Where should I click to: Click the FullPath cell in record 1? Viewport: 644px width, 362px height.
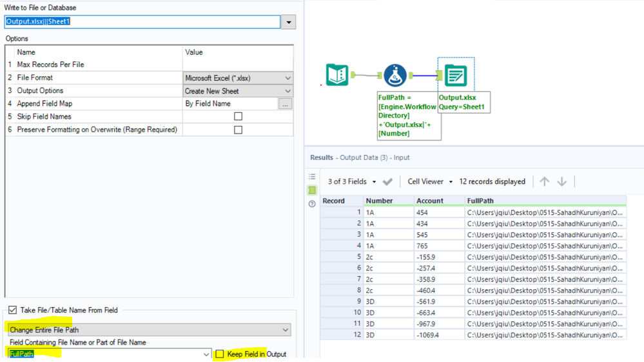[x=545, y=212]
